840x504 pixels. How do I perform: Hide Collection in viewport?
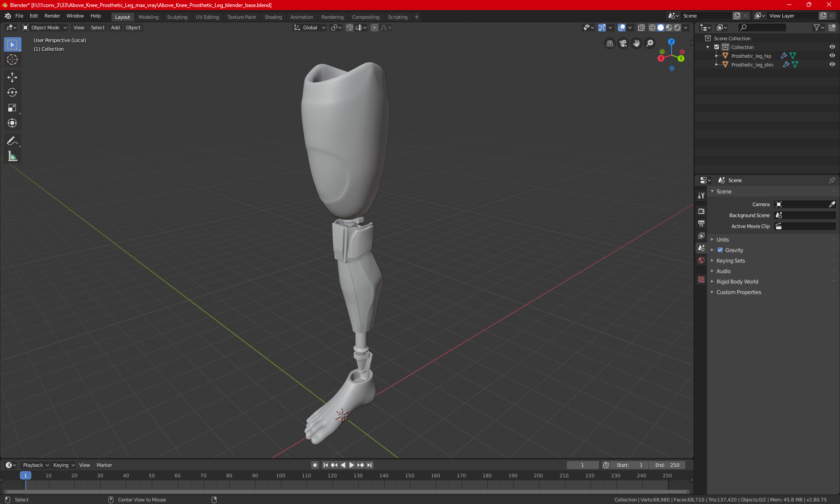pyautogui.click(x=832, y=47)
